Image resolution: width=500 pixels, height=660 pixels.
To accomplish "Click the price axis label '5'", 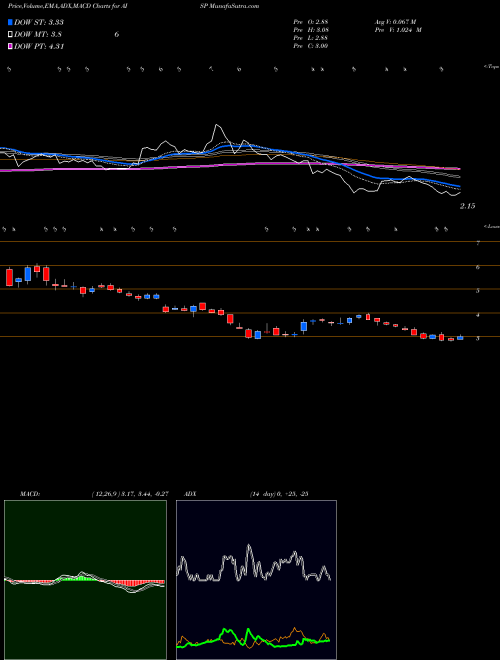I will click(x=478, y=291).
